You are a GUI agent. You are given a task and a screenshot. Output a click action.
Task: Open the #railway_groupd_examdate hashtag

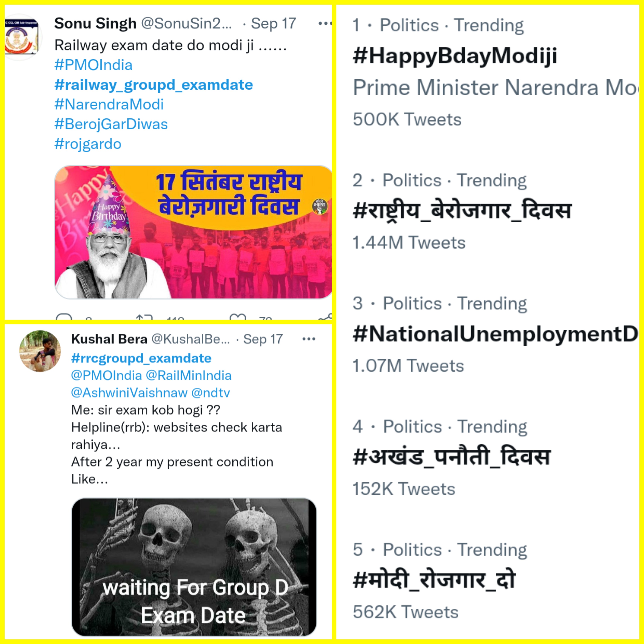point(154,85)
